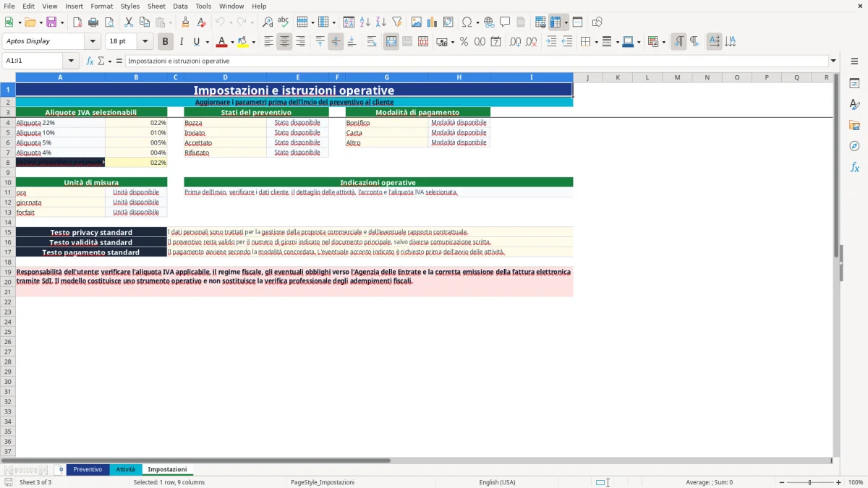
Task: Click the zoom slider handle
Action: 809,482
